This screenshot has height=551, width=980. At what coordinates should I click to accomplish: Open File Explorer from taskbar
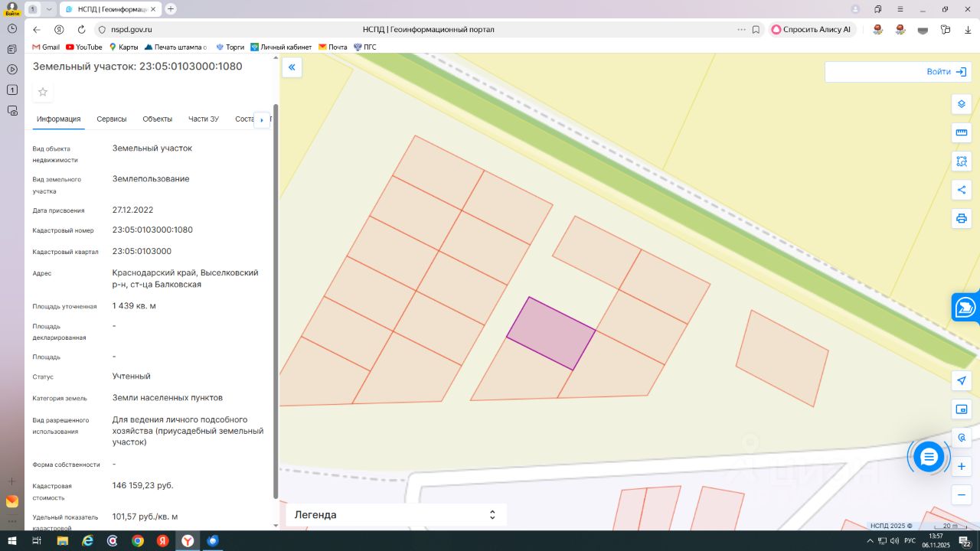[62, 541]
